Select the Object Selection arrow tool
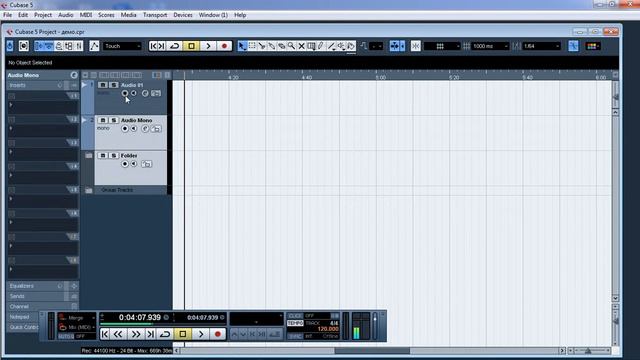This screenshot has width=640, height=360. click(242, 46)
